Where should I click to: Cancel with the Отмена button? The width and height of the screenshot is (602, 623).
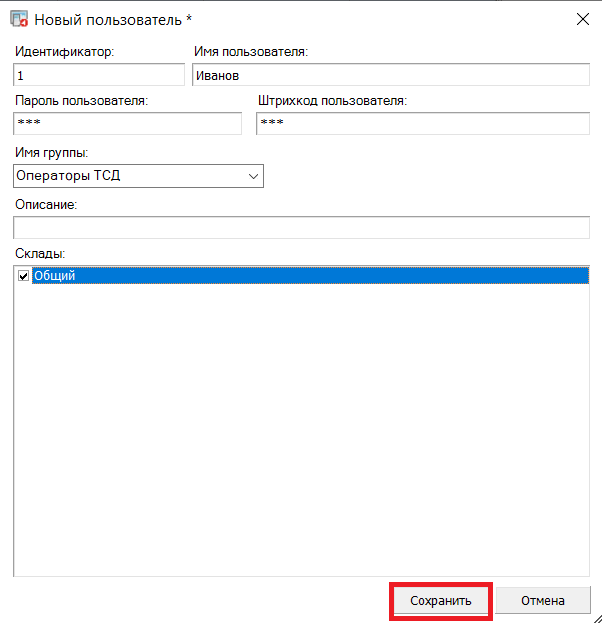[x=543, y=600]
